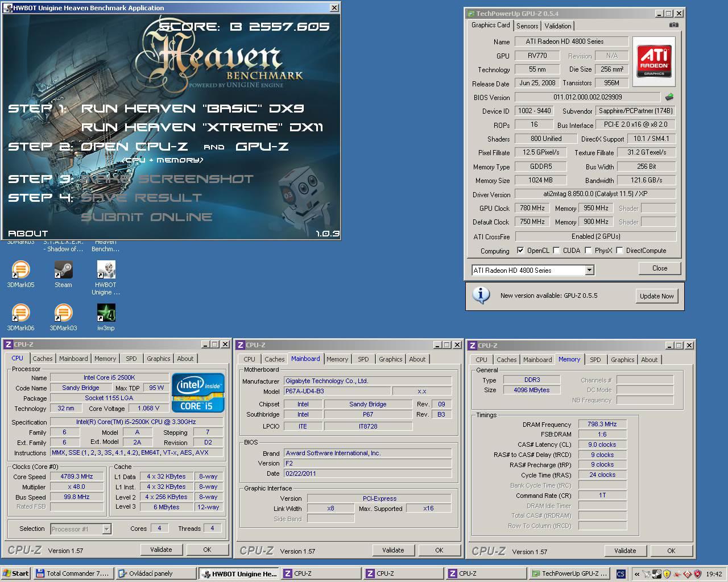This screenshot has height=582, width=728.
Task: Click OK in the CPU-Z Memory window
Action: pos(671,551)
